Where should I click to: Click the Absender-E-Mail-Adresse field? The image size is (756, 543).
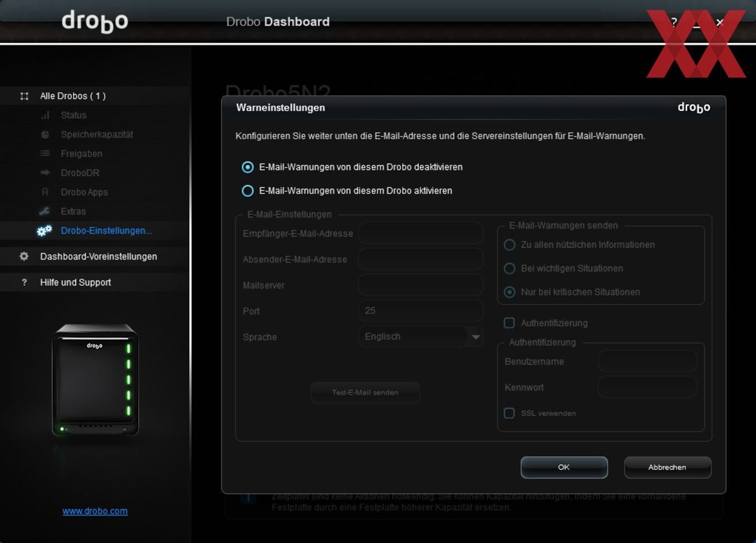[x=421, y=259]
